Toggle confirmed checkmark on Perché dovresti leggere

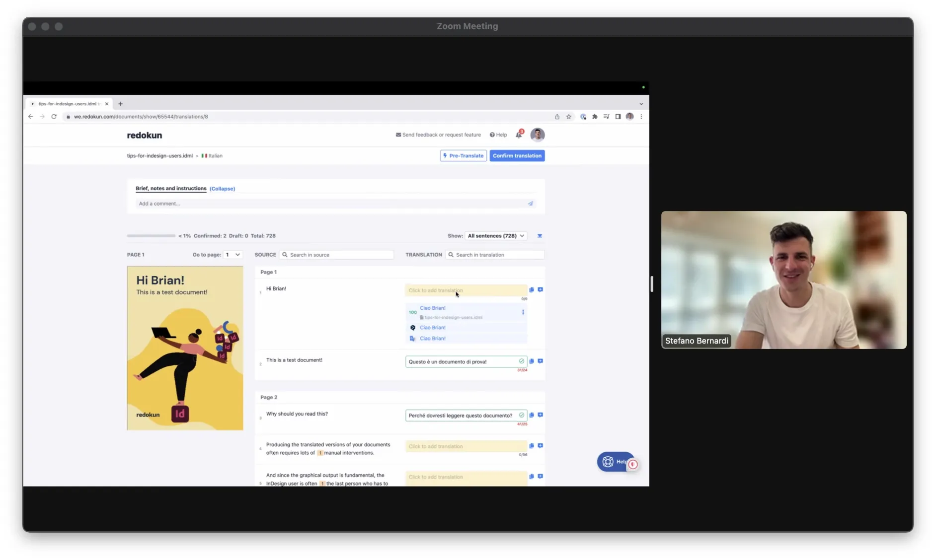tap(522, 415)
